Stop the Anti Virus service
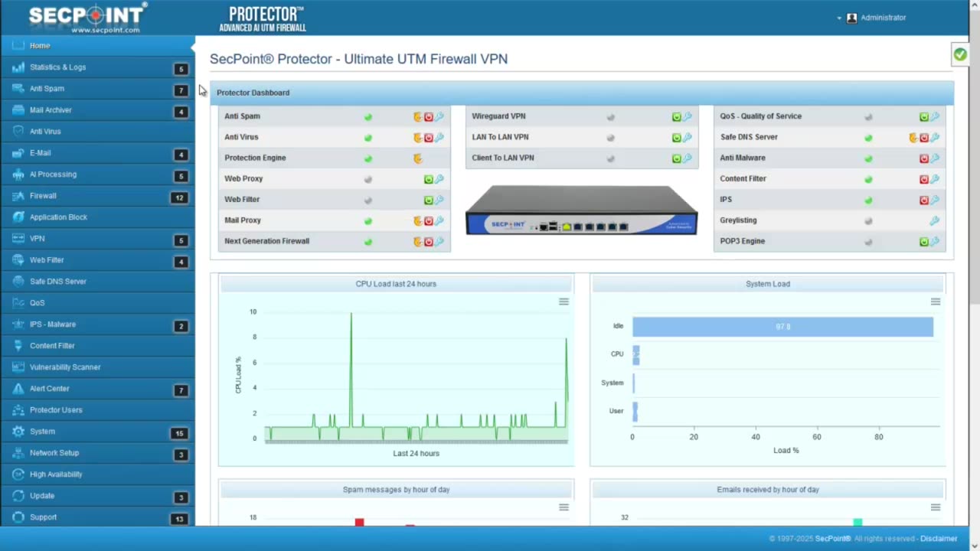980x551 pixels. [x=429, y=138]
